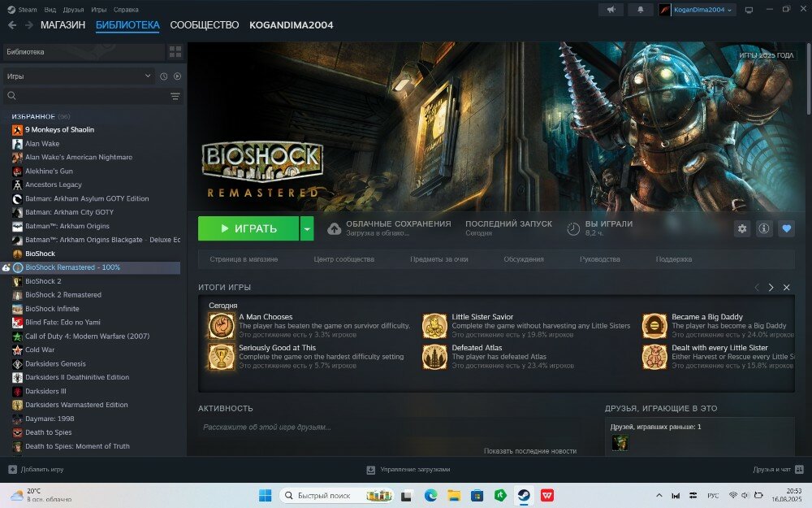Open the Друзья menu
812x508 pixels.
(74, 9)
